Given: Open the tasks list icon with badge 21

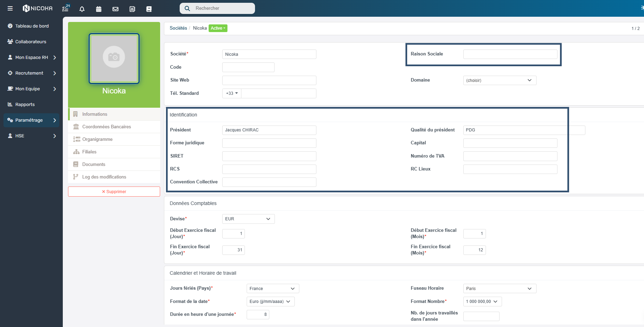Looking at the screenshot, I should click(66, 8).
